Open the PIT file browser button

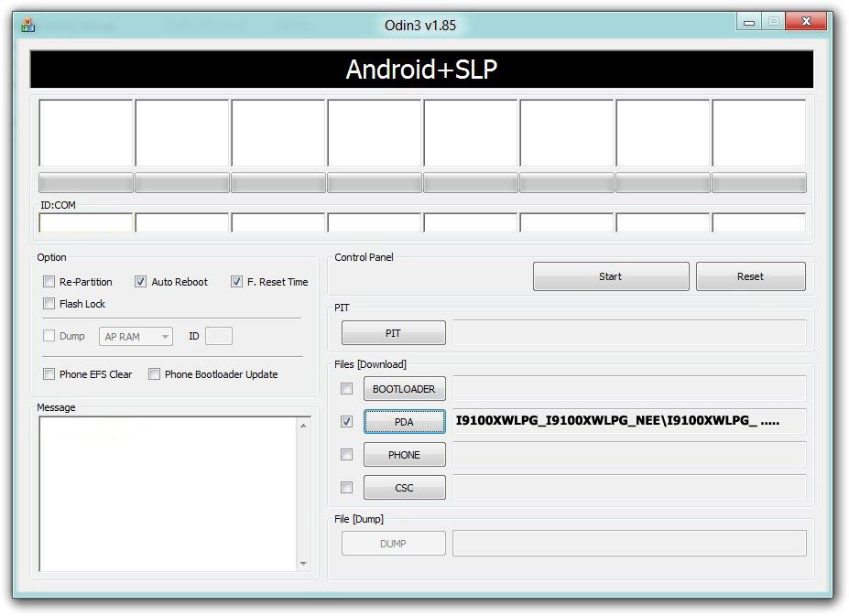(x=394, y=333)
